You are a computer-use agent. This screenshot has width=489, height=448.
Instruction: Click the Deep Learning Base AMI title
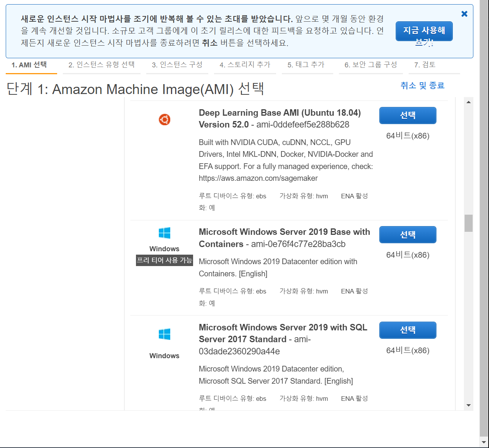[x=280, y=119]
